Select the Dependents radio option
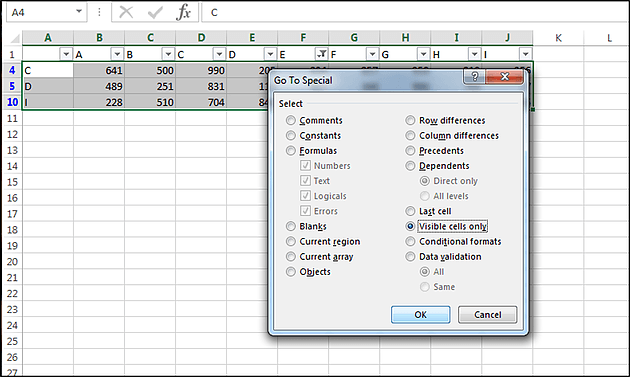This screenshot has height=377, width=630. [410, 166]
